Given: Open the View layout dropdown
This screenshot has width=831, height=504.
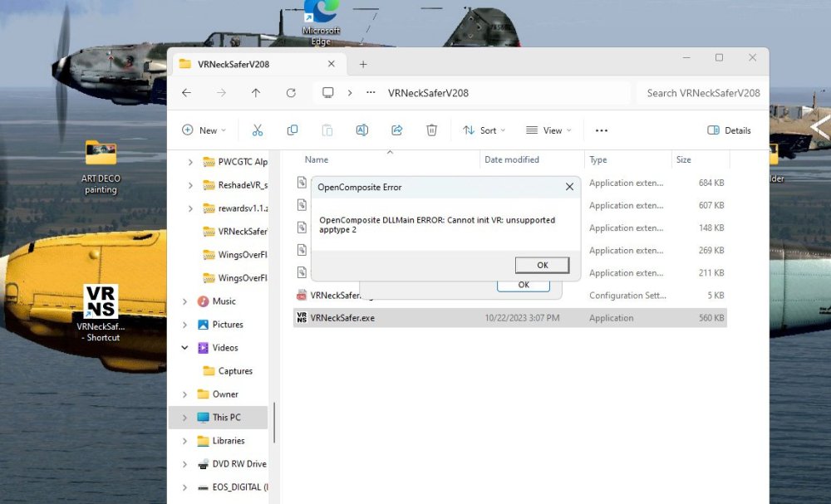Looking at the screenshot, I should (x=548, y=130).
